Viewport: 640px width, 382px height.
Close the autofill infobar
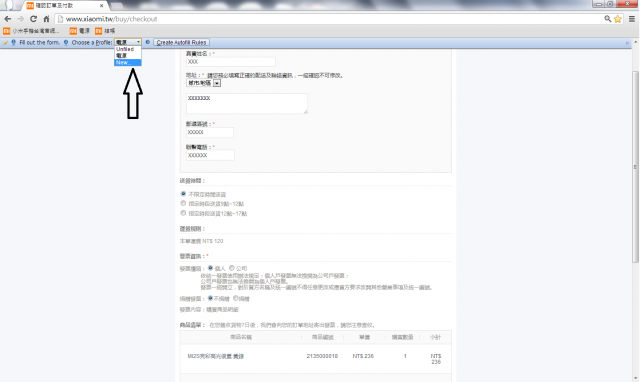coord(627,43)
